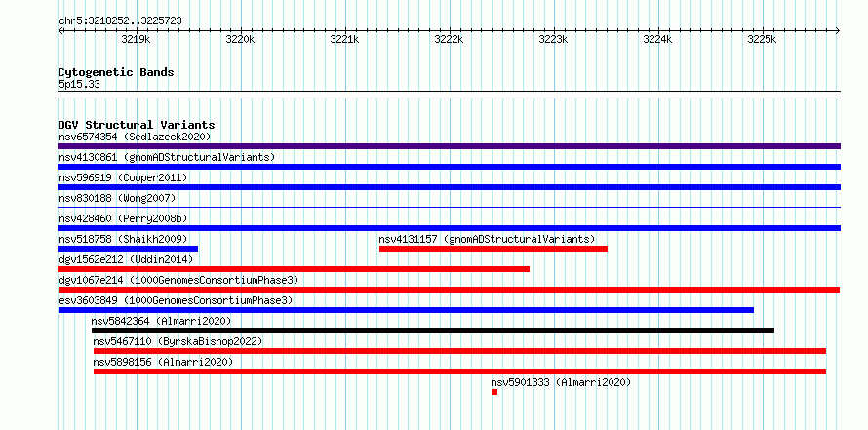This screenshot has width=868, height=430.
Task: Open dgv1562e212 (Uddin2014) label
Action: point(126,259)
